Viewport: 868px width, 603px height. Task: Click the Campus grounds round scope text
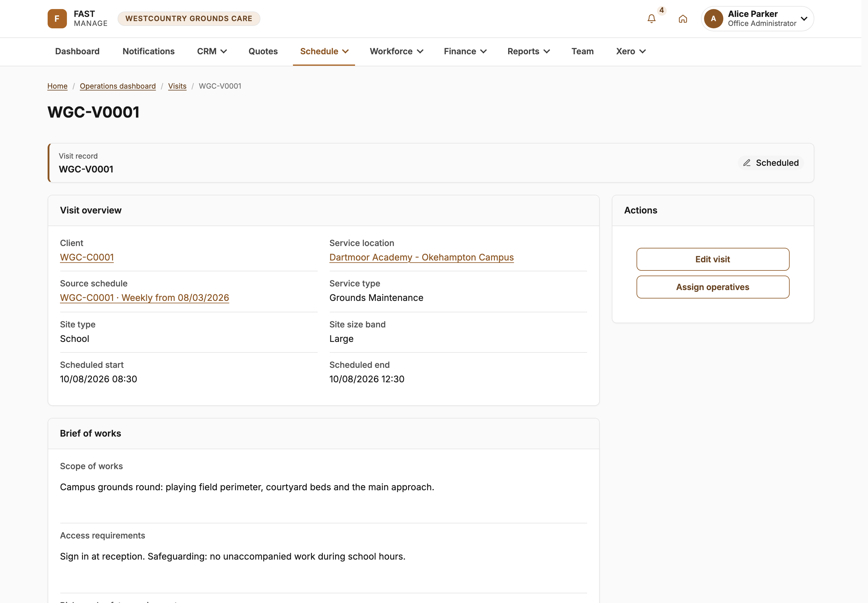pos(247,487)
